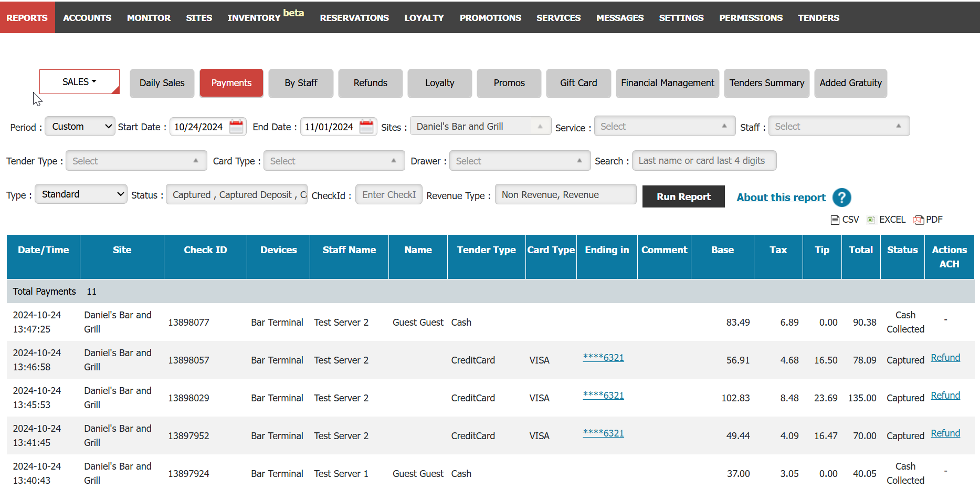Export the report as CSV
This screenshot has height=488, width=980.
pos(845,220)
